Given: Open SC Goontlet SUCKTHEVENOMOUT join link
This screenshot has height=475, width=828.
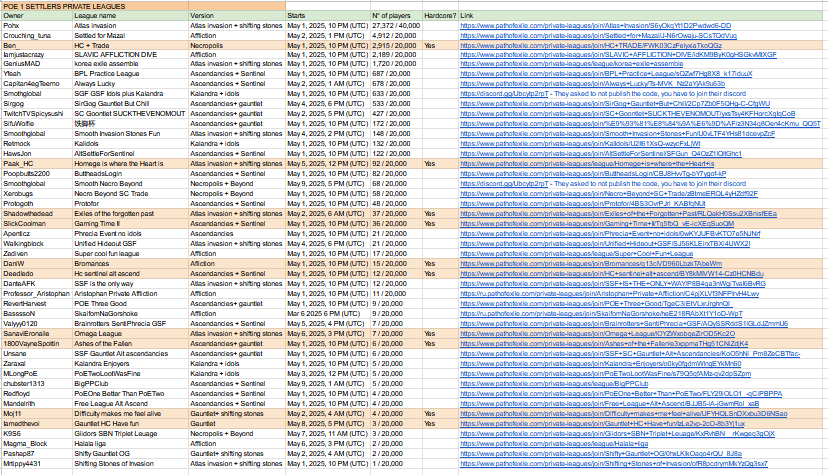Looking at the screenshot, I should tap(628, 113).
